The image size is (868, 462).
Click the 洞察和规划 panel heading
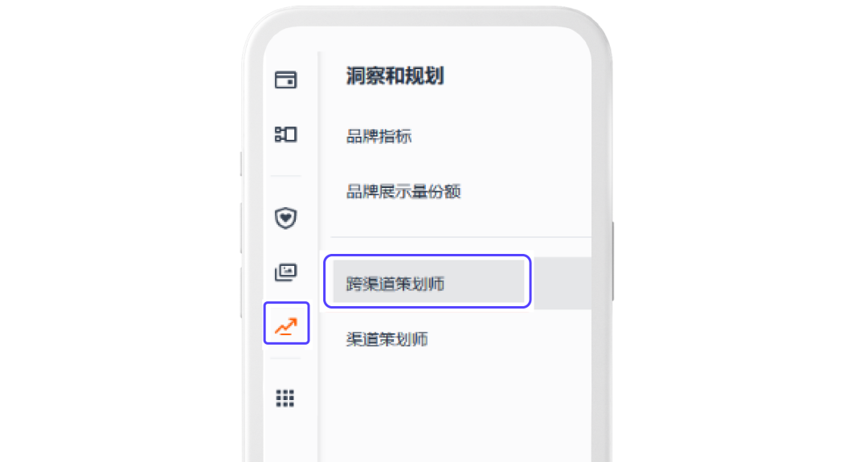click(395, 76)
